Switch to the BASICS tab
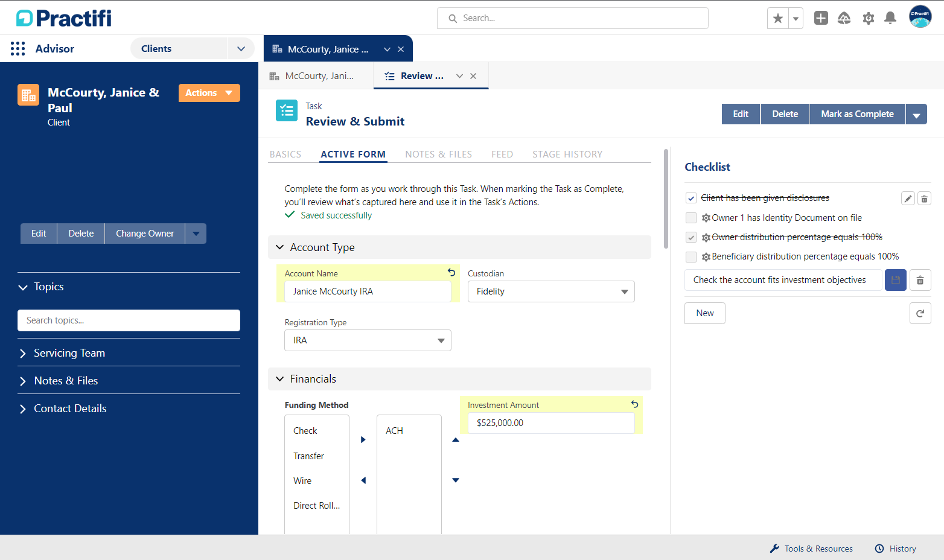Viewport: 944px width, 560px height. (285, 154)
